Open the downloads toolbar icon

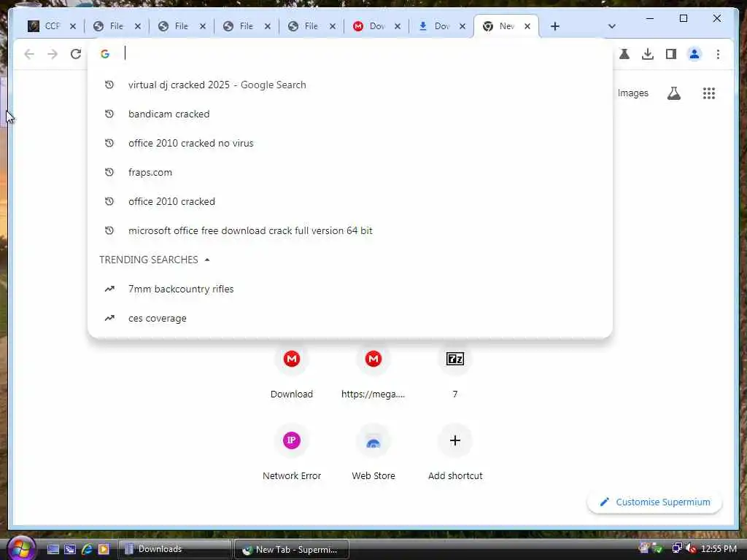click(x=648, y=54)
